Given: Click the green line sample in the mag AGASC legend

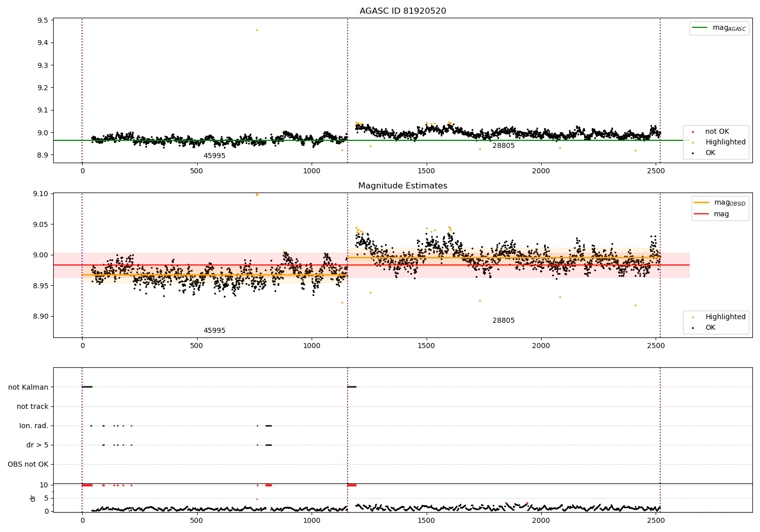Looking at the screenshot, I should pos(701,28).
